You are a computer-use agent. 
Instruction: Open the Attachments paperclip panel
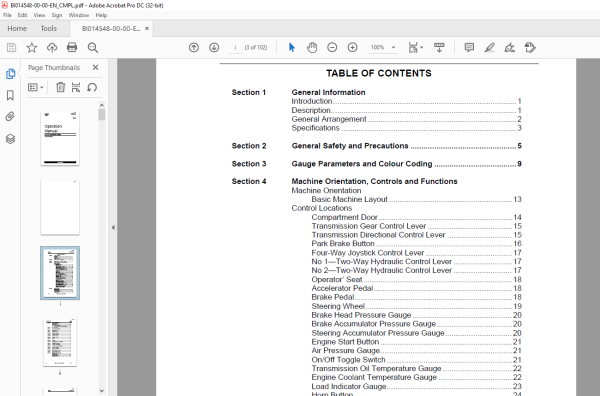pos(10,116)
